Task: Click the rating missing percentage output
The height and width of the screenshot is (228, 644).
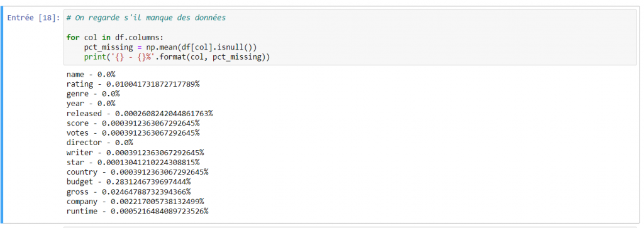Action: coord(133,84)
